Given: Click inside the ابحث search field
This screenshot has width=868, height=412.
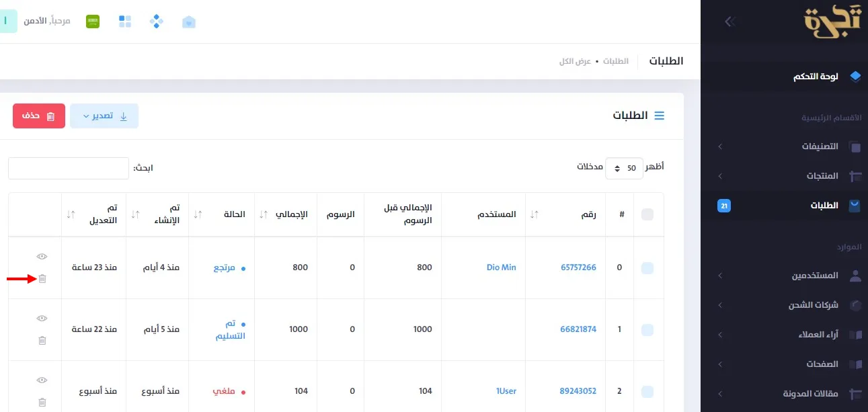Looking at the screenshot, I should pyautogui.click(x=68, y=168).
